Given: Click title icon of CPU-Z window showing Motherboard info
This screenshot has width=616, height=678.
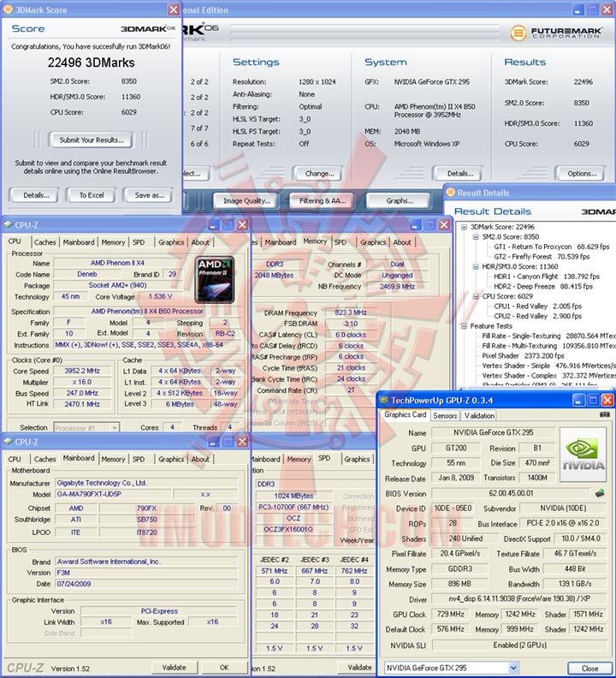Looking at the screenshot, I should [x=8, y=442].
